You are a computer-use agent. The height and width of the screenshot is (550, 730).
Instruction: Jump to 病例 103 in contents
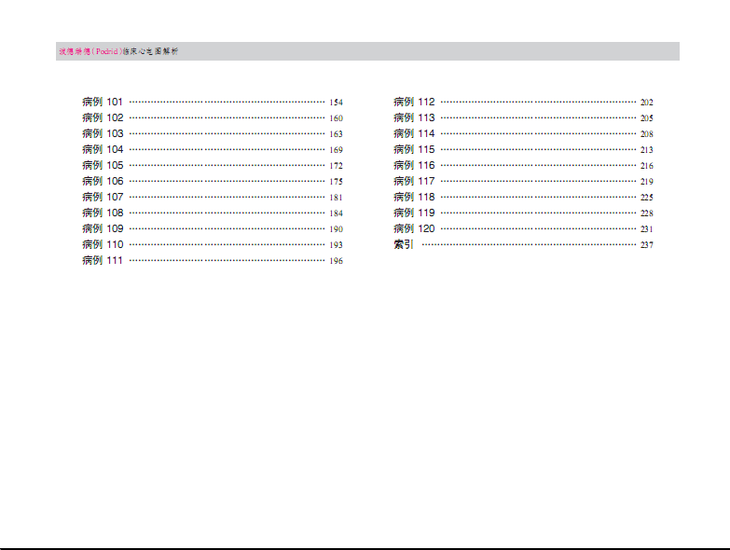click(x=102, y=134)
